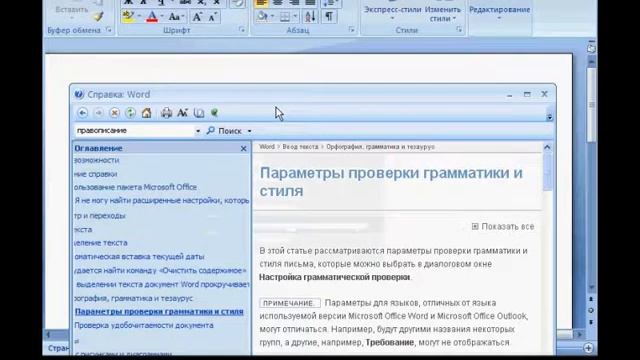Open the Редактирование group menu
The height and width of the screenshot is (360, 640).
point(499,13)
